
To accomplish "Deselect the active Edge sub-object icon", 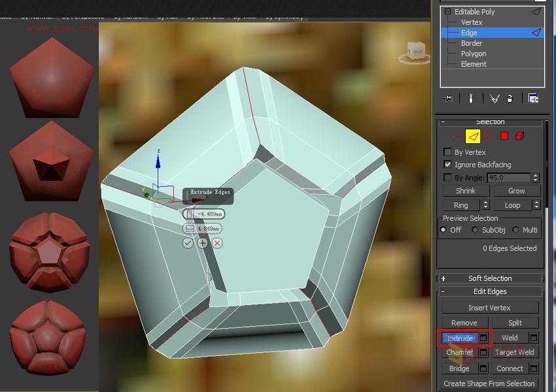I will pyautogui.click(x=472, y=136).
